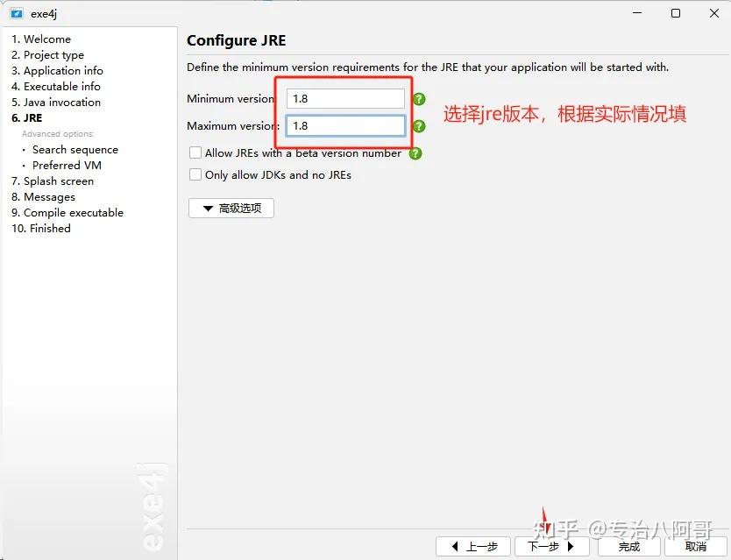Click the help icon beside Minimum version
Image resolution: width=731 pixels, height=560 pixels.
click(x=418, y=98)
